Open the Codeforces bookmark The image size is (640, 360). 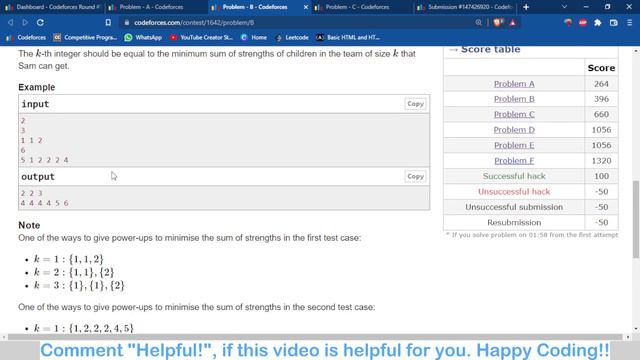pos(26,37)
